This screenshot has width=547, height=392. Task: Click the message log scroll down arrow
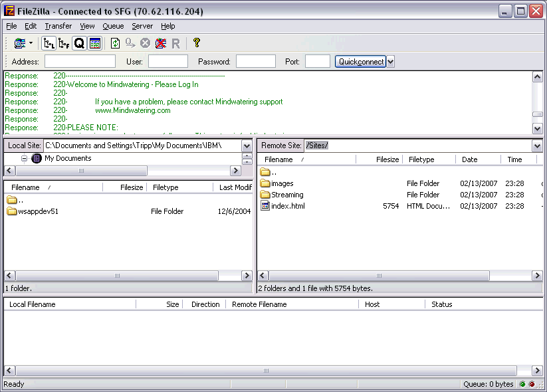(538, 128)
